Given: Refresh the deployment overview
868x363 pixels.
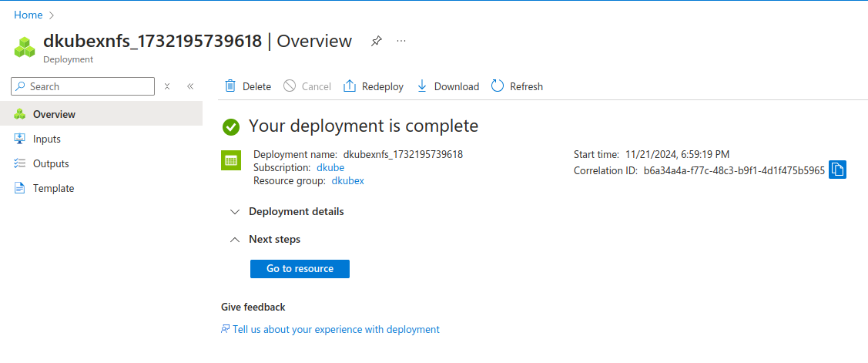Looking at the screenshot, I should pos(517,86).
